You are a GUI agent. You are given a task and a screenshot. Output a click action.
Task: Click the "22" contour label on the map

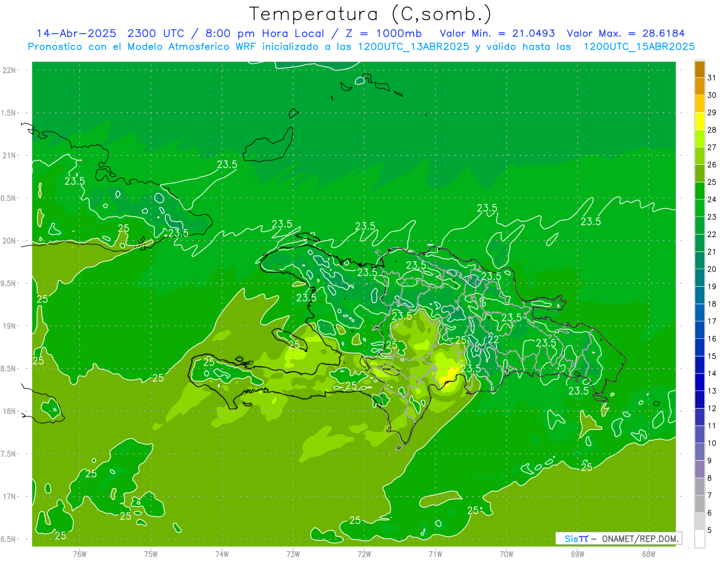pos(493,340)
